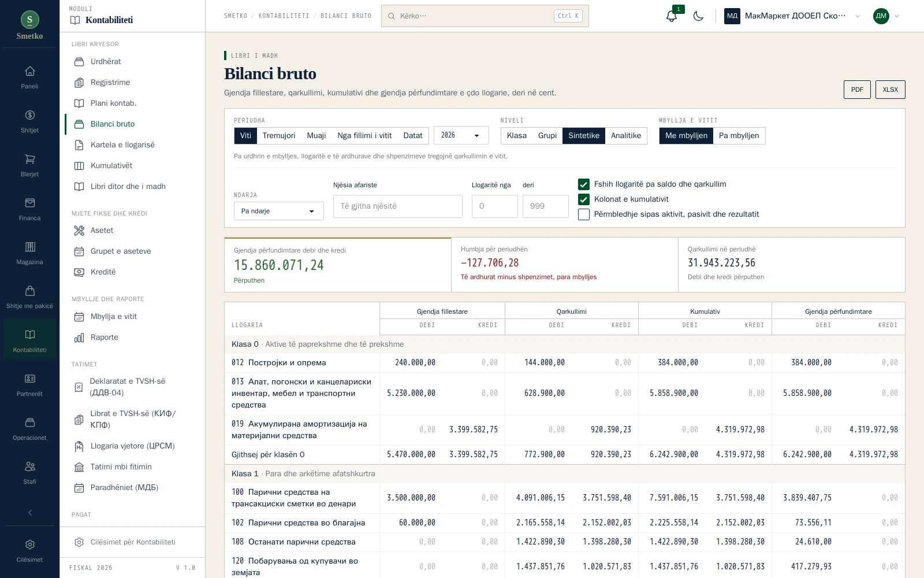924x578 pixels.
Task: Open the Pa ndarje dropdown
Action: (278, 211)
